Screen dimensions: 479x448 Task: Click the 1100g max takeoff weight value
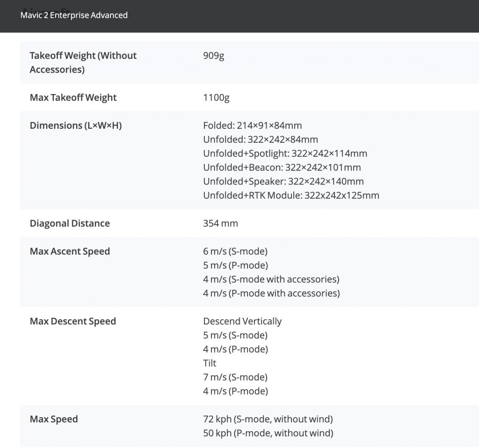pos(216,97)
